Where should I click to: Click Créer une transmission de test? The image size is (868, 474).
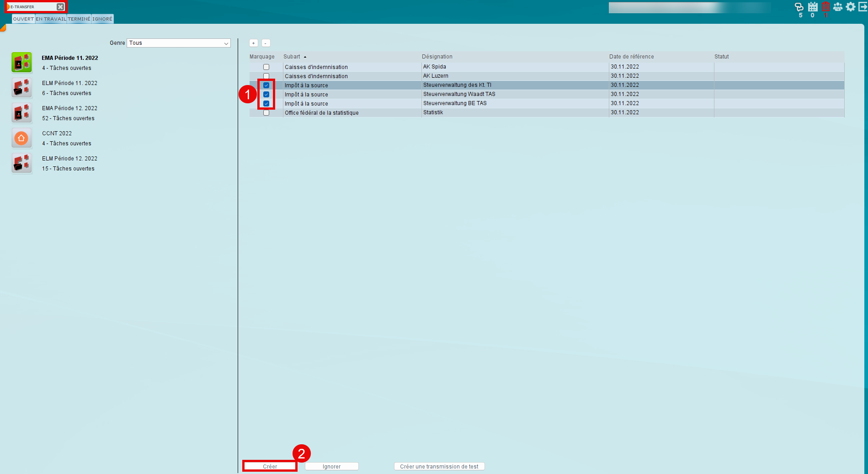click(439, 466)
